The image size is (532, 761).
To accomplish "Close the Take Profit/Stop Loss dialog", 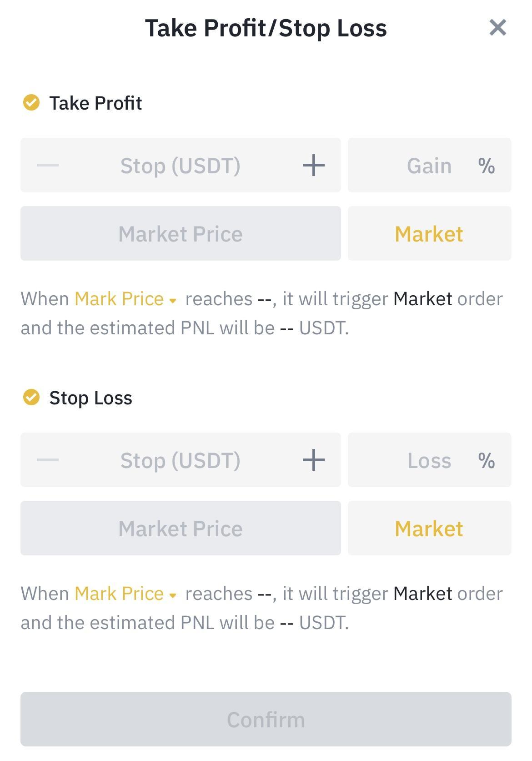I will pos(497,28).
